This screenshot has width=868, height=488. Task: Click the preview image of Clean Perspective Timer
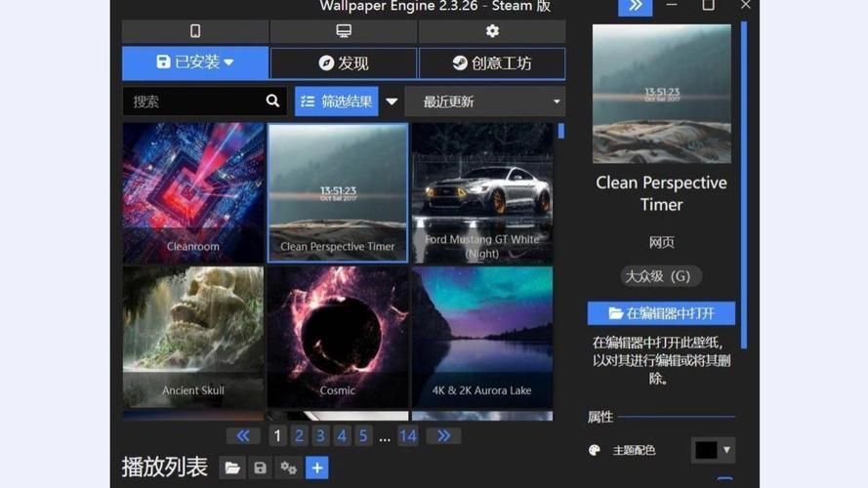(x=662, y=94)
